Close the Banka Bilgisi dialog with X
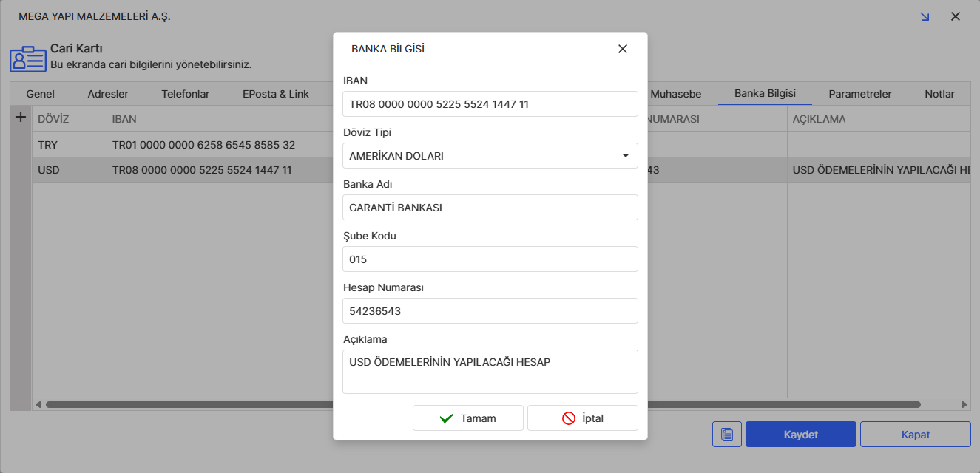980x473 pixels. (x=622, y=49)
